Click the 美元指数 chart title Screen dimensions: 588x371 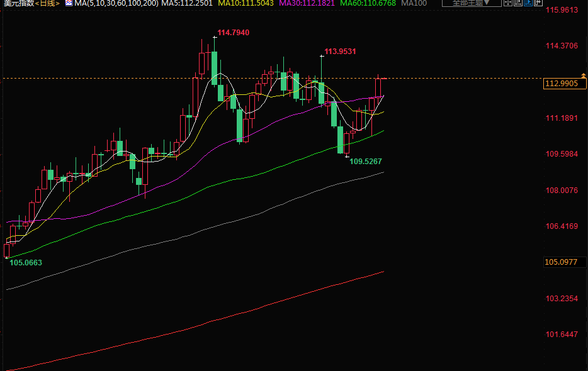(18, 4)
